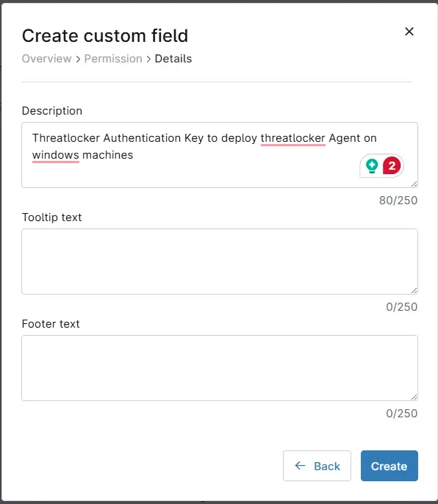Focus the Tooltip text field

click(220, 262)
